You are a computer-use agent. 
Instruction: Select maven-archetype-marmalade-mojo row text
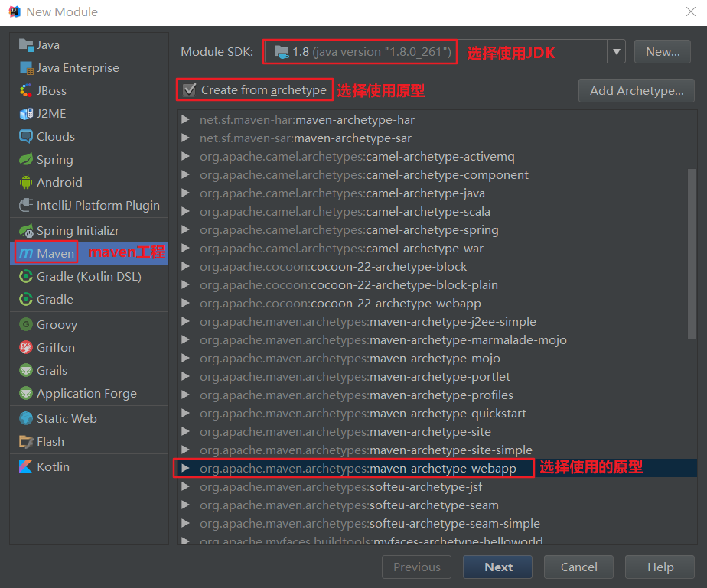click(x=383, y=339)
